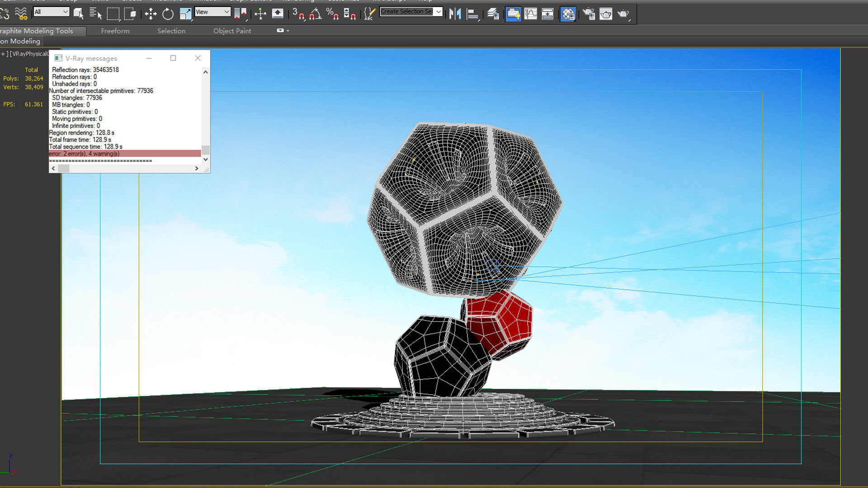The image size is (868, 488).
Task: Open the Render Setup teapot icon
Action: (x=589, y=14)
